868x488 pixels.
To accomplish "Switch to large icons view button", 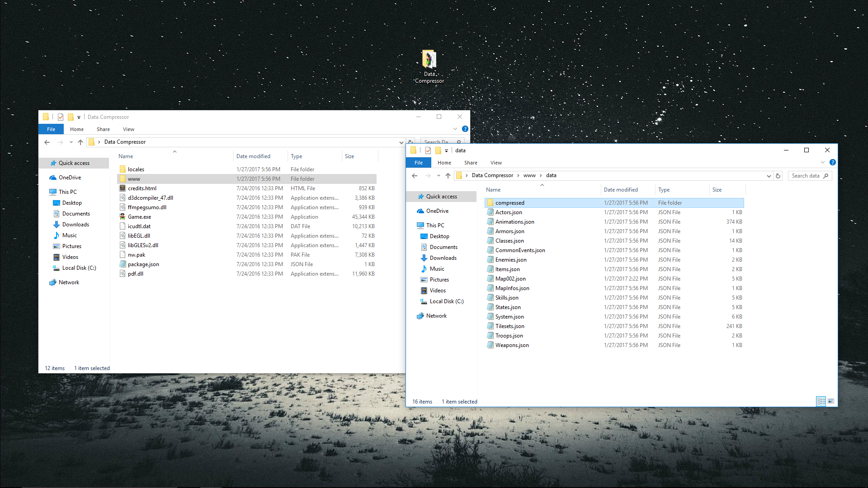I will [831, 401].
